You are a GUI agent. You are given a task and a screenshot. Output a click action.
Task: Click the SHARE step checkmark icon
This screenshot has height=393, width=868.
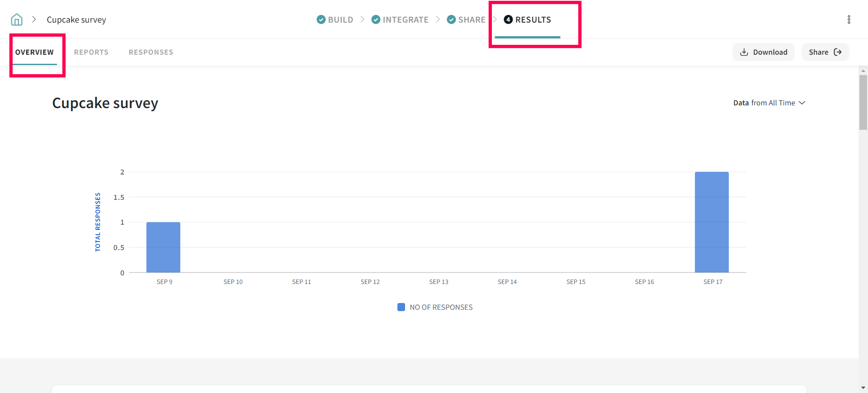coord(451,19)
